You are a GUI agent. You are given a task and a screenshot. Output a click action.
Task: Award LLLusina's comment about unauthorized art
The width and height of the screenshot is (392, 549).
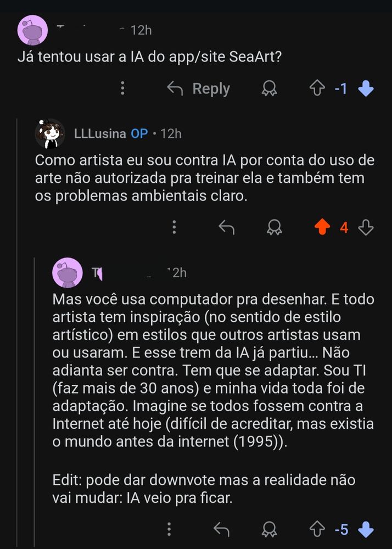pyautogui.click(x=274, y=228)
